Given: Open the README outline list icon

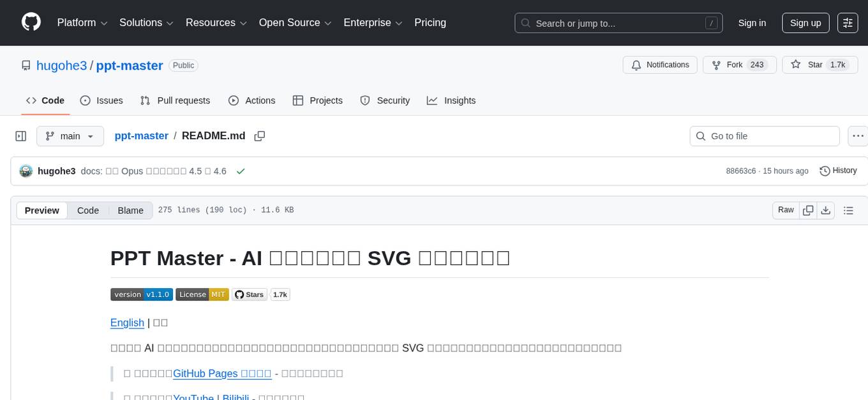Looking at the screenshot, I should point(848,210).
